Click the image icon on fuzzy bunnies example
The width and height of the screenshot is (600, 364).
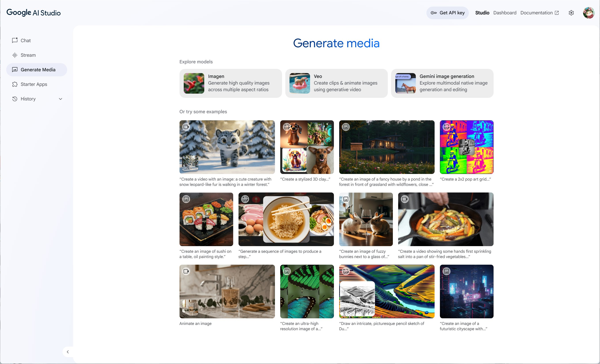[x=346, y=199]
